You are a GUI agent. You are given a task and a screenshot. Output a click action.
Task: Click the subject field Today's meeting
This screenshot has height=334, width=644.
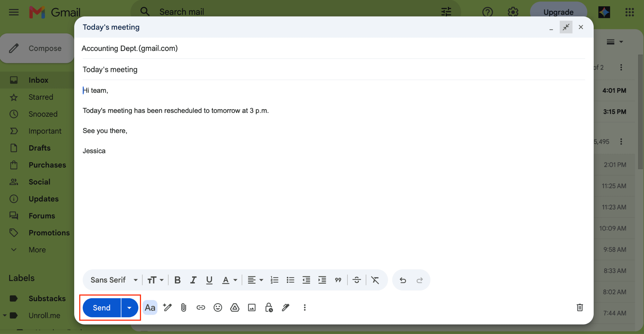(333, 70)
